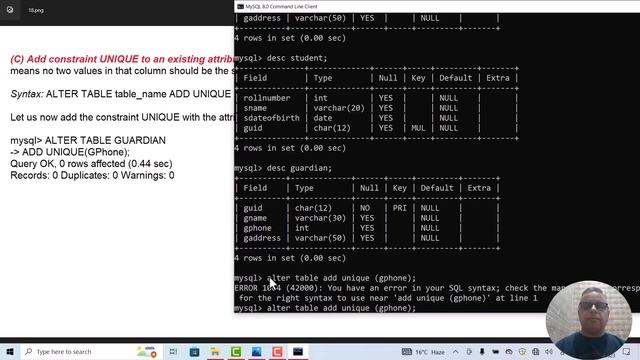Screen dimensions: 640x360
Task: Click 'sdateofbirth' field in student table
Action: pyautogui.click(x=271, y=118)
